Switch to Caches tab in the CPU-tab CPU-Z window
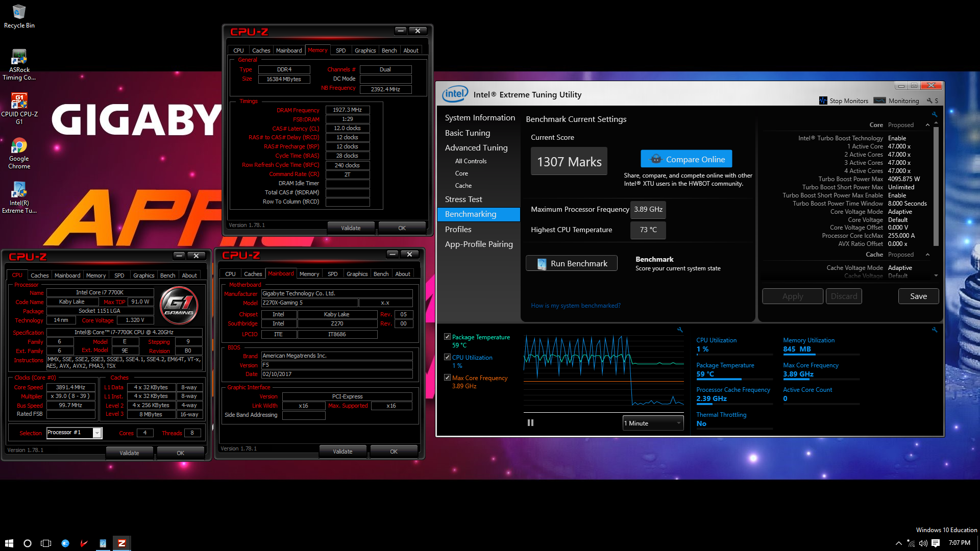980x551 pixels. pyautogui.click(x=39, y=275)
